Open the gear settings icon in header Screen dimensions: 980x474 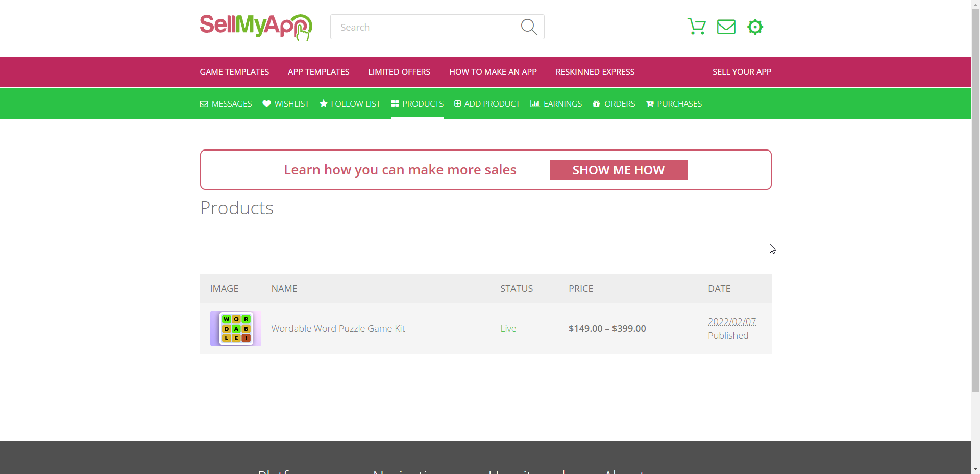click(x=755, y=27)
